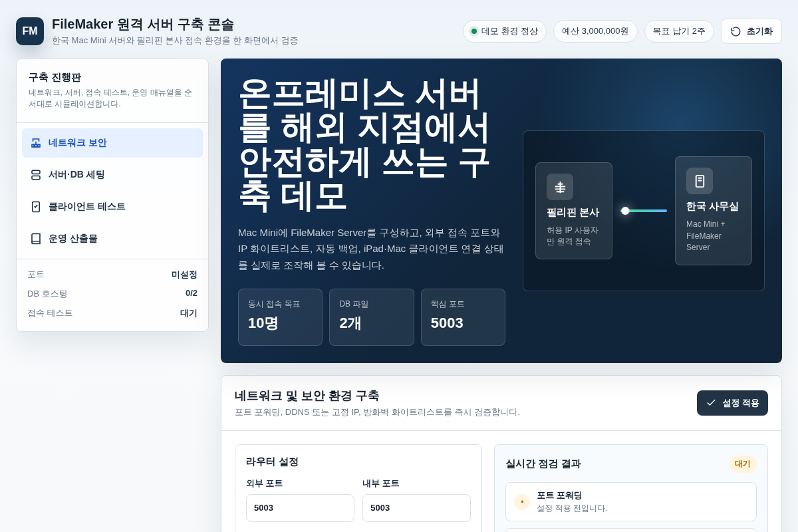Click the 네트워크 및 보안 환경 구축 heading
Image resolution: width=798 pixels, height=532 pixels.
[307, 396]
